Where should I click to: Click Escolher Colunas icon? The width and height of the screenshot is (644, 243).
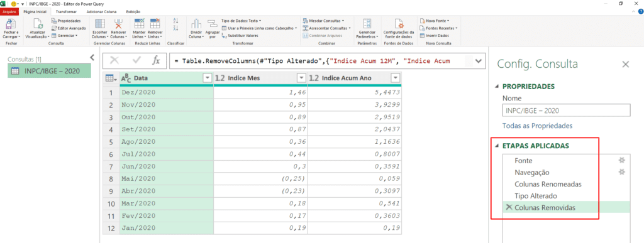coord(100,23)
